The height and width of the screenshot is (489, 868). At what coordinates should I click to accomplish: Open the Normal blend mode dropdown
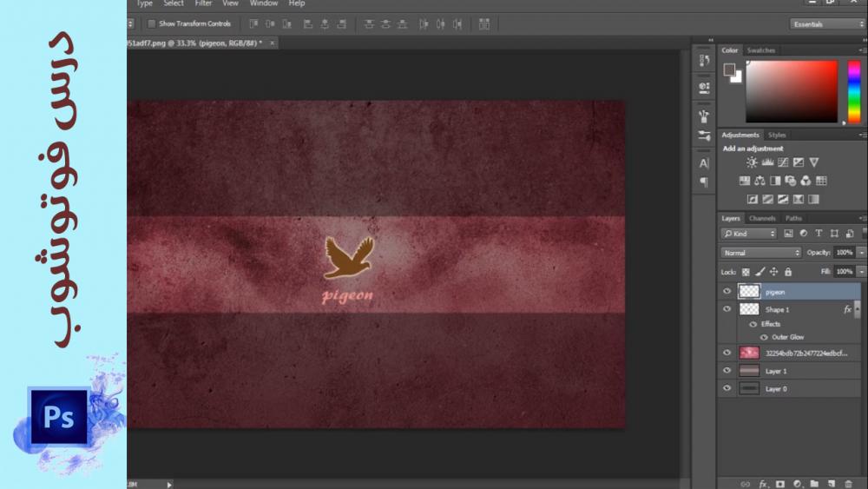coord(761,253)
